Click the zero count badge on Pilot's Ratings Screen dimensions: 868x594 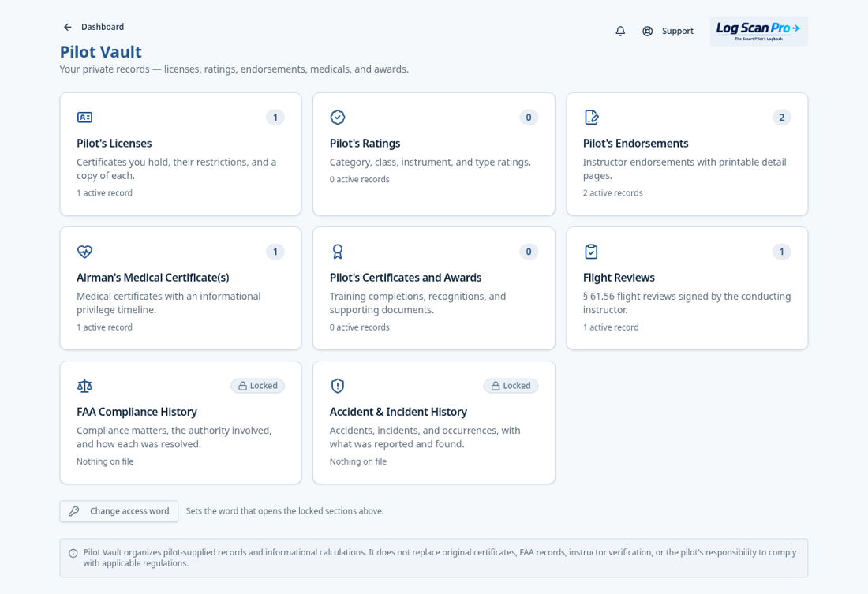pos(529,118)
